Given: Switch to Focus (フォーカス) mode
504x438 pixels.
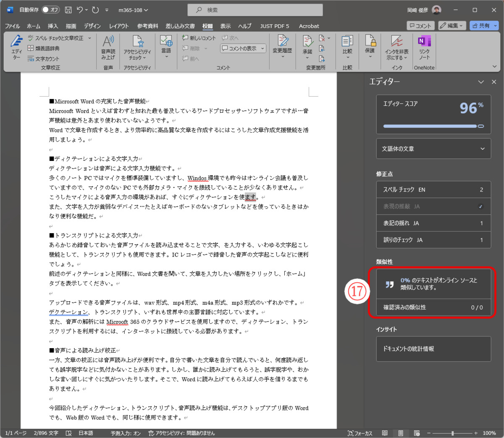Looking at the screenshot, I should coord(360,433).
